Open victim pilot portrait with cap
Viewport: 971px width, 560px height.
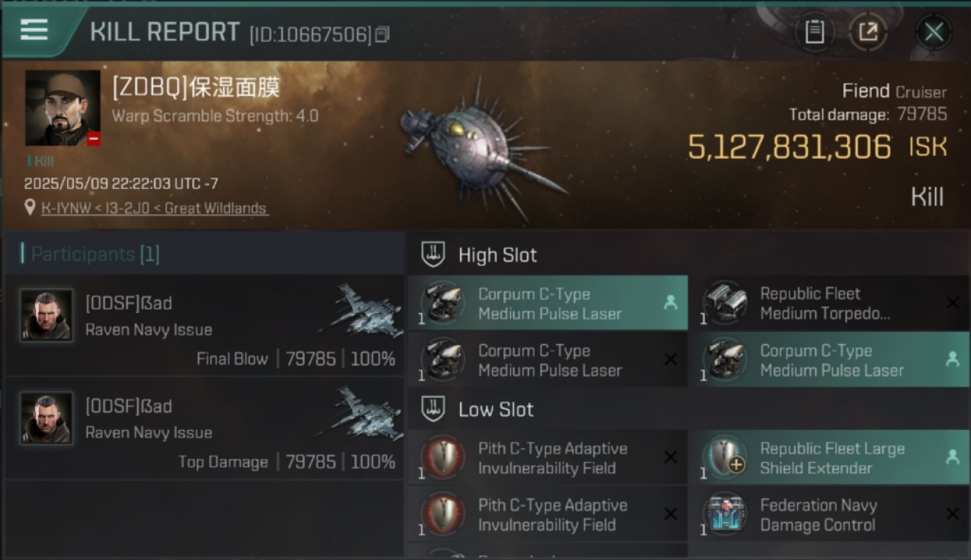click(63, 108)
